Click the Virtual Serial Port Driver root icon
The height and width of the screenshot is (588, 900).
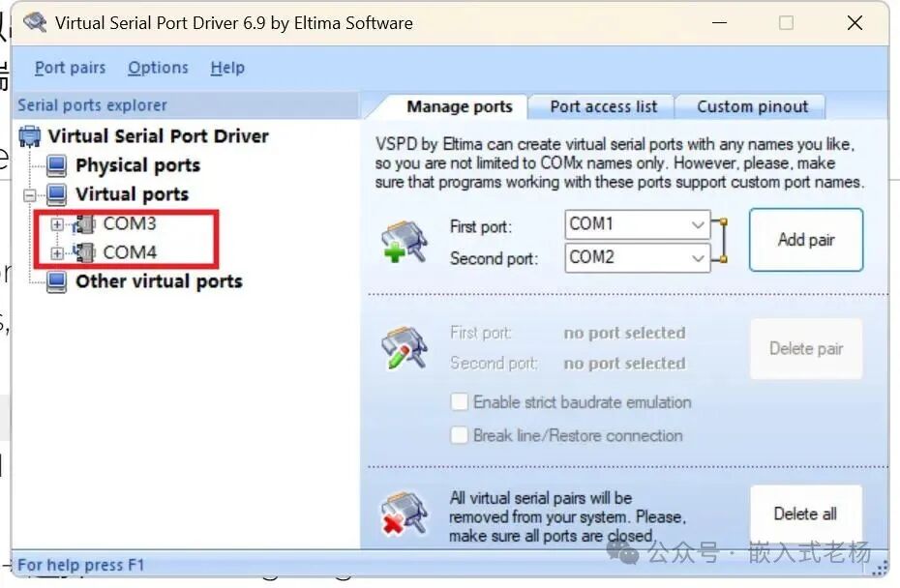(x=30, y=136)
